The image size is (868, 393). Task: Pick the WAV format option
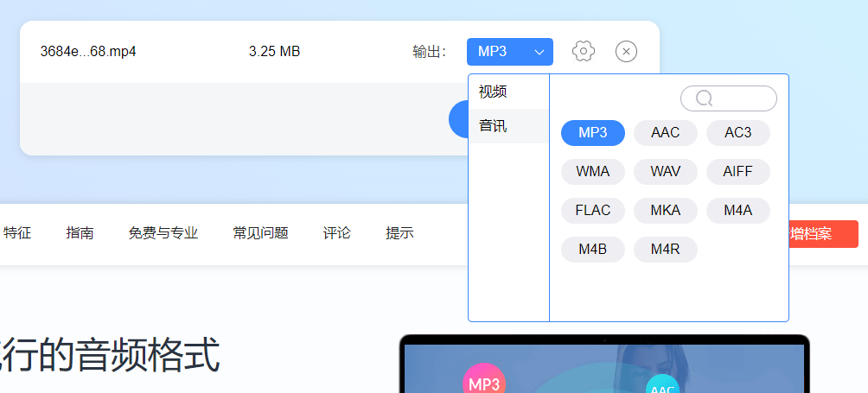pyautogui.click(x=666, y=171)
